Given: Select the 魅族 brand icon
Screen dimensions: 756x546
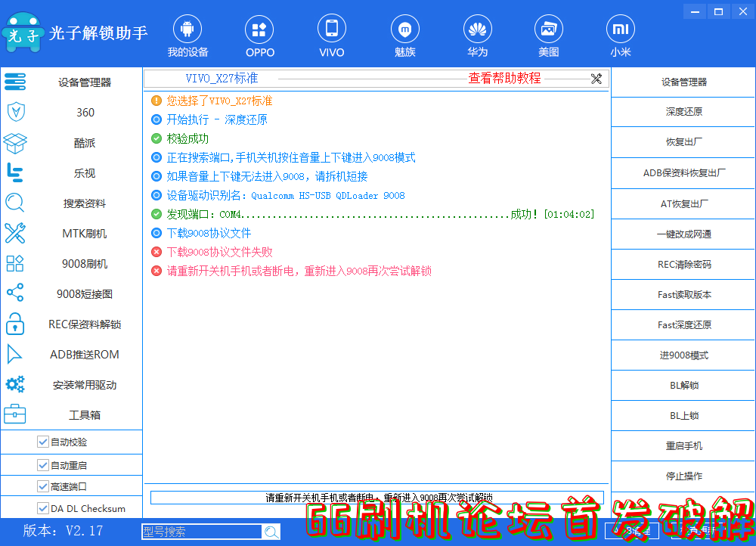Looking at the screenshot, I should tap(405, 29).
